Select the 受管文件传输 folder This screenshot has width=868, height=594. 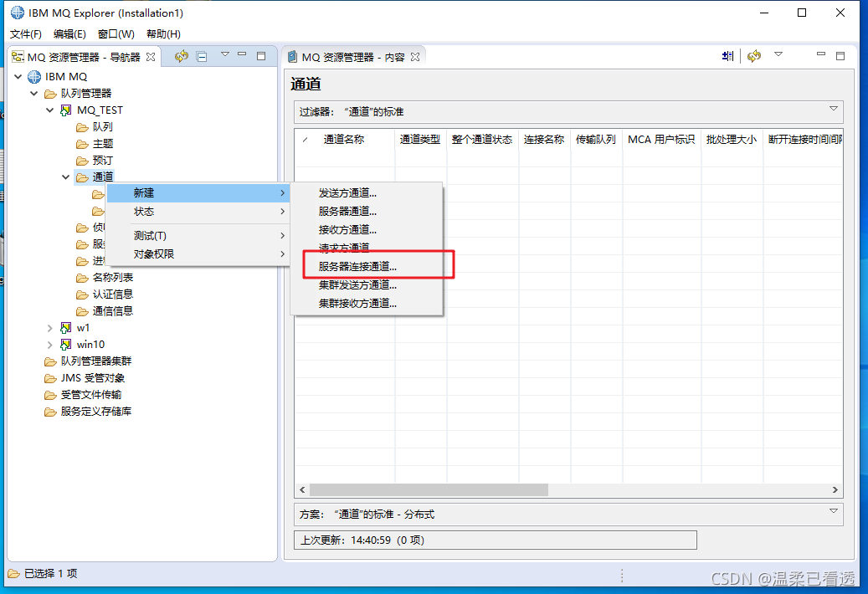[x=83, y=395]
